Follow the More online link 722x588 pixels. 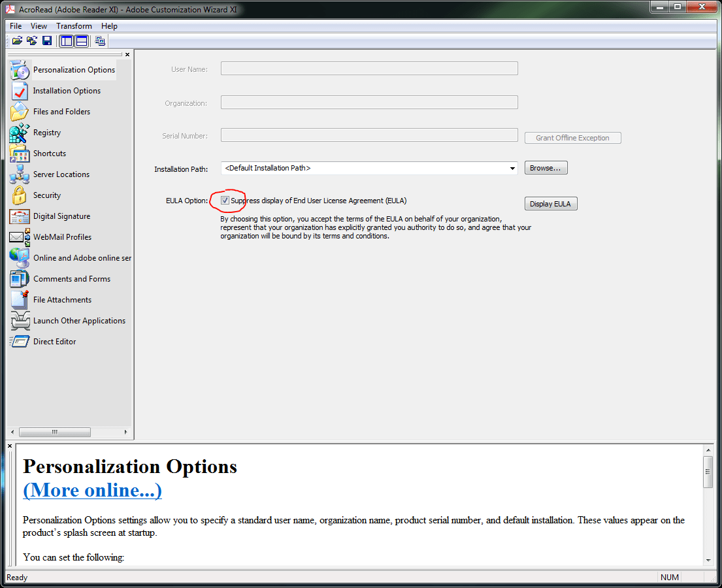(92, 490)
